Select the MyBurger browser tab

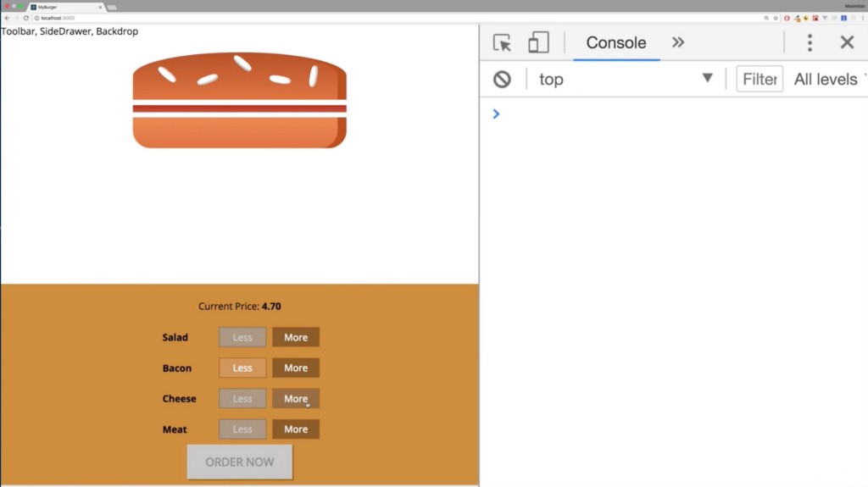[x=66, y=7]
